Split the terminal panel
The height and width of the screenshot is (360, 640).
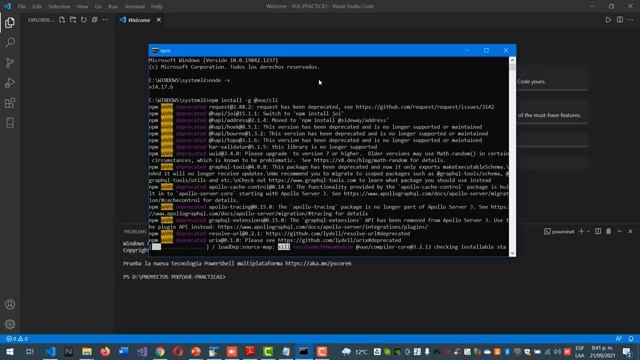click(598, 231)
